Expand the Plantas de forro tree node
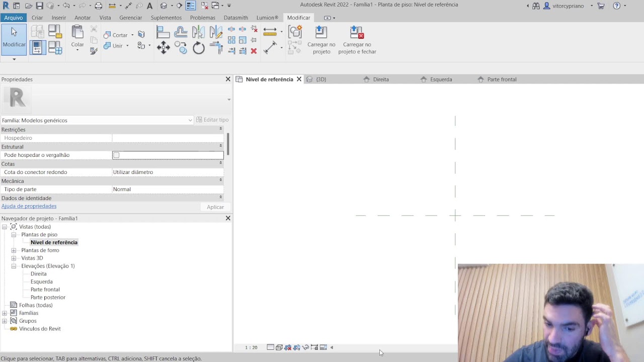644x362 pixels. pos(14,250)
